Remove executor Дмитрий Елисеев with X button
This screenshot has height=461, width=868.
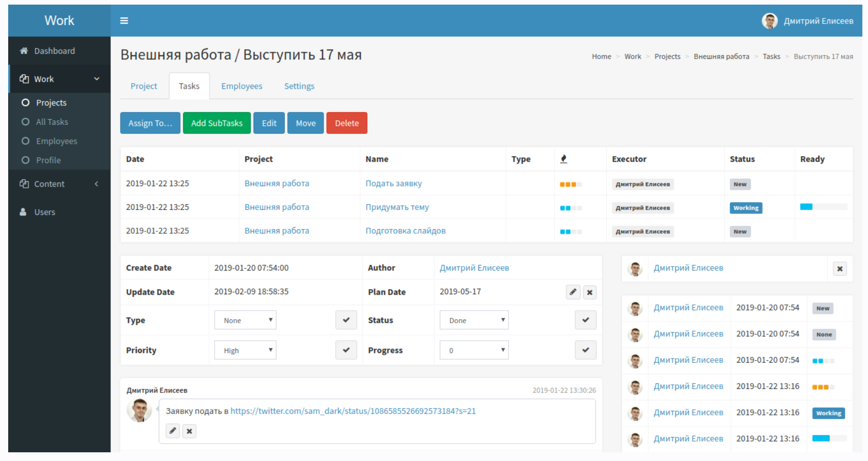pyautogui.click(x=839, y=269)
